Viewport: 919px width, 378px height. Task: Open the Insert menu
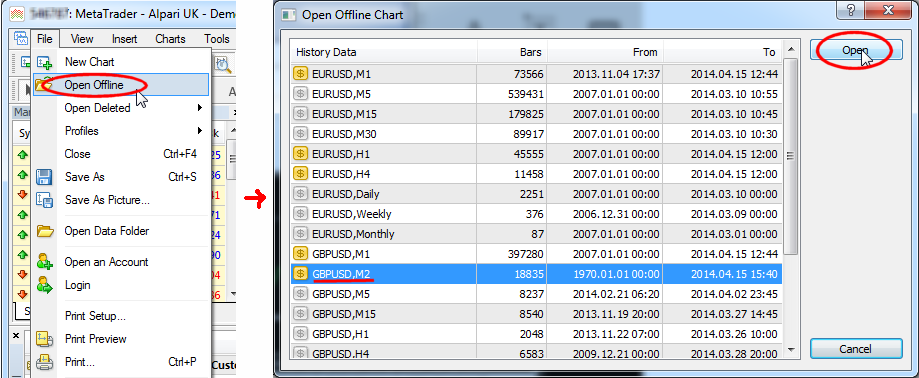click(x=124, y=39)
